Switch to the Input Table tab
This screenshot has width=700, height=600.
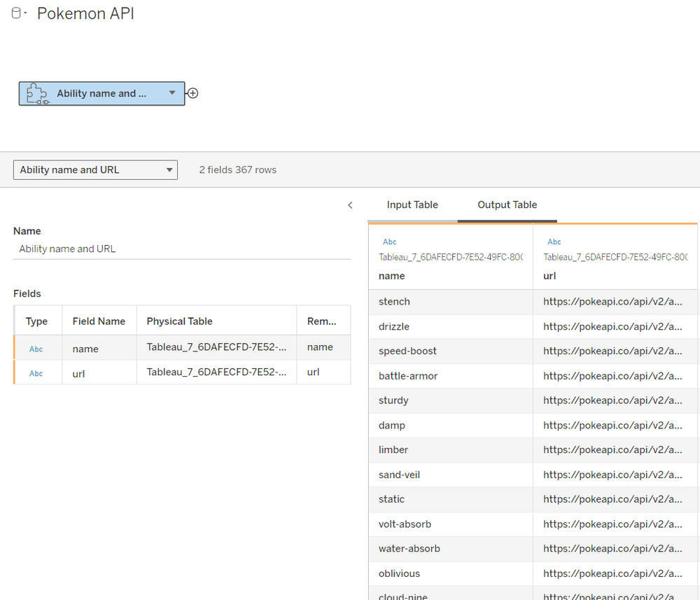(x=412, y=205)
